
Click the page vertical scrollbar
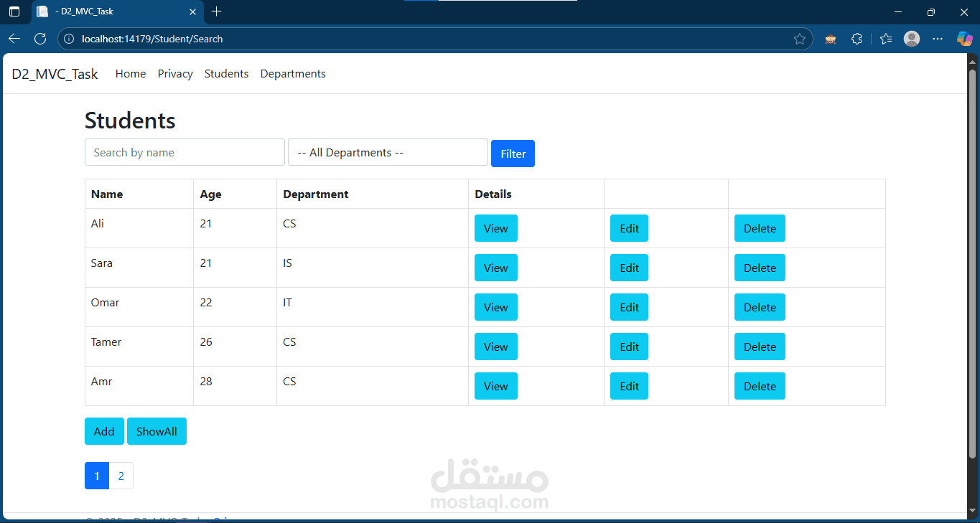[x=972, y=263]
